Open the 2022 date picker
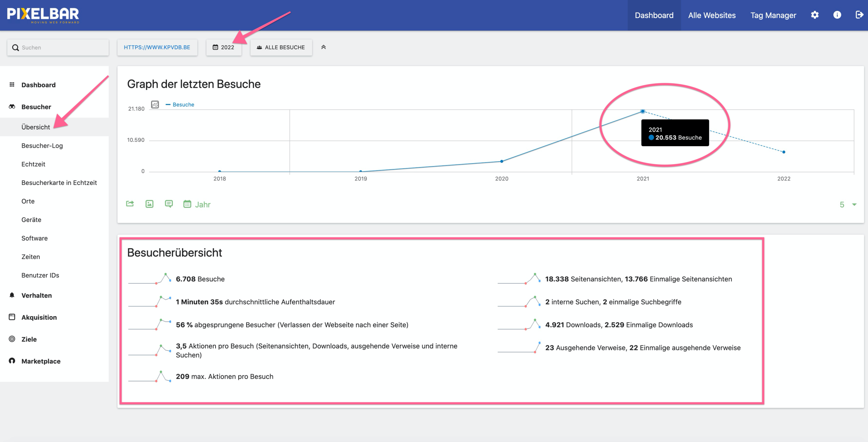The height and width of the screenshot is (442, 868). pos(224,47)
